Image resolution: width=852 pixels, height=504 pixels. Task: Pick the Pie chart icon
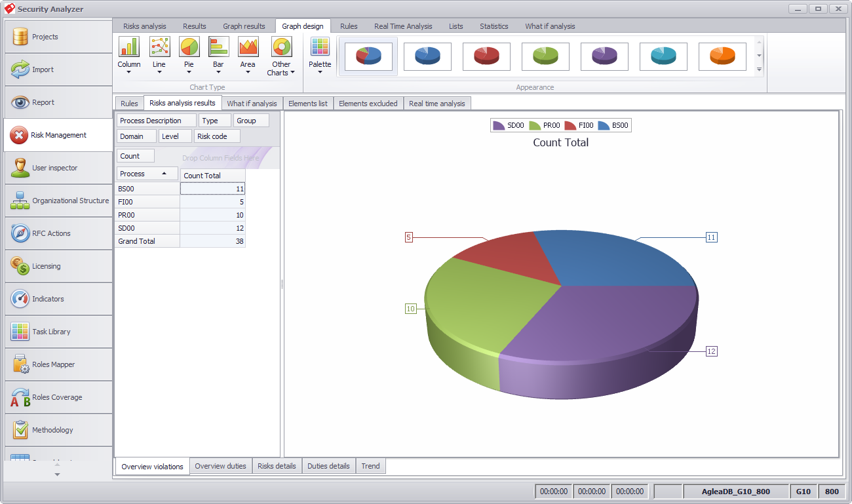coord(189,47)
